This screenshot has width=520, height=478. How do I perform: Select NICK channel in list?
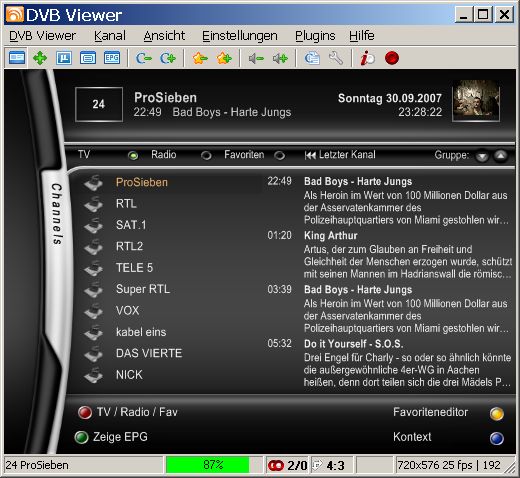pos(129,375)
